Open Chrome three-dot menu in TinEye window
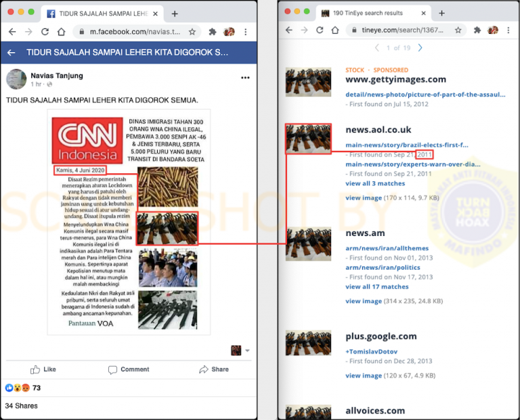The width and height of the screenshot is (520, 420). pyautogui.click(x=508, y=30)
